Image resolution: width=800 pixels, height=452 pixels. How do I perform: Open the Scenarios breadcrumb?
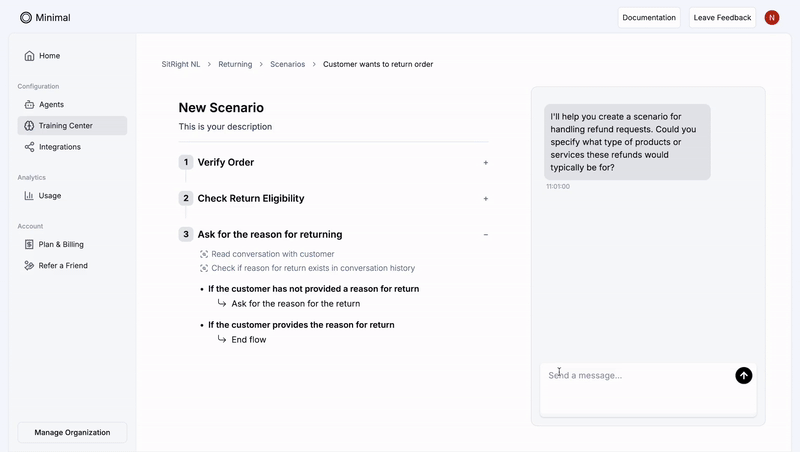287,64
